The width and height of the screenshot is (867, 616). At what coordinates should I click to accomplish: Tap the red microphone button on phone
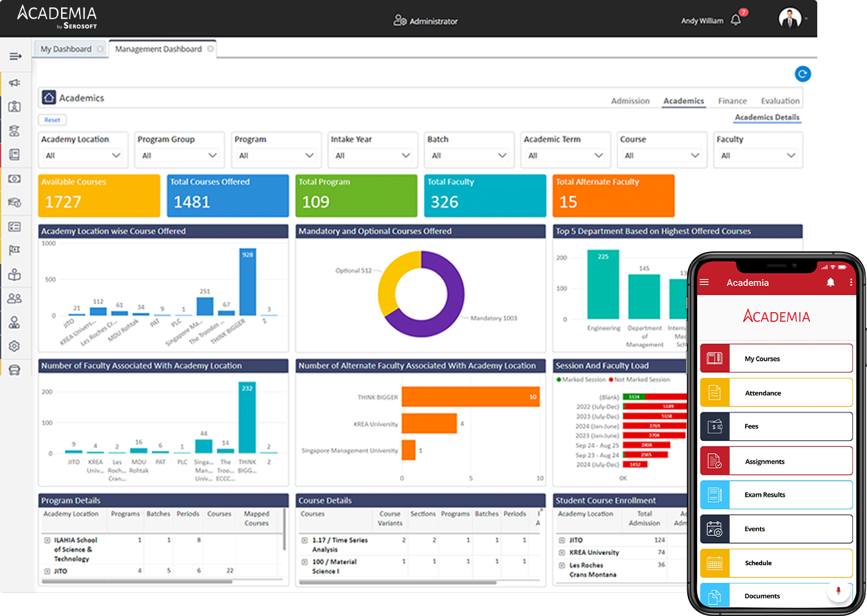(838, 591)
